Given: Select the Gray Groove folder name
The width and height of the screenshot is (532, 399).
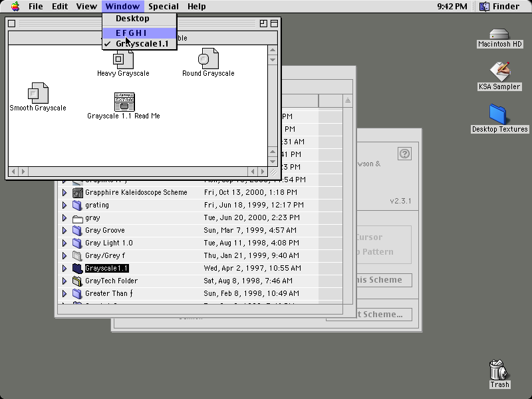Looking at the screenshot, I should [x=105, y=230].
